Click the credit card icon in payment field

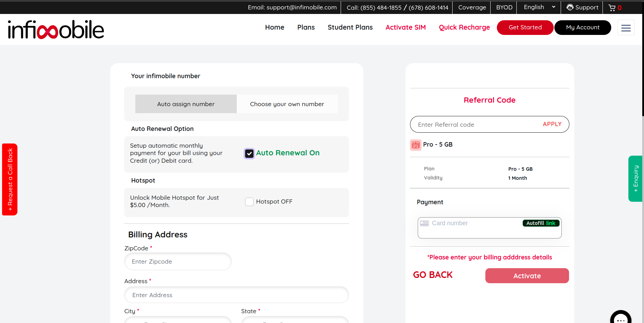(424, 223)
